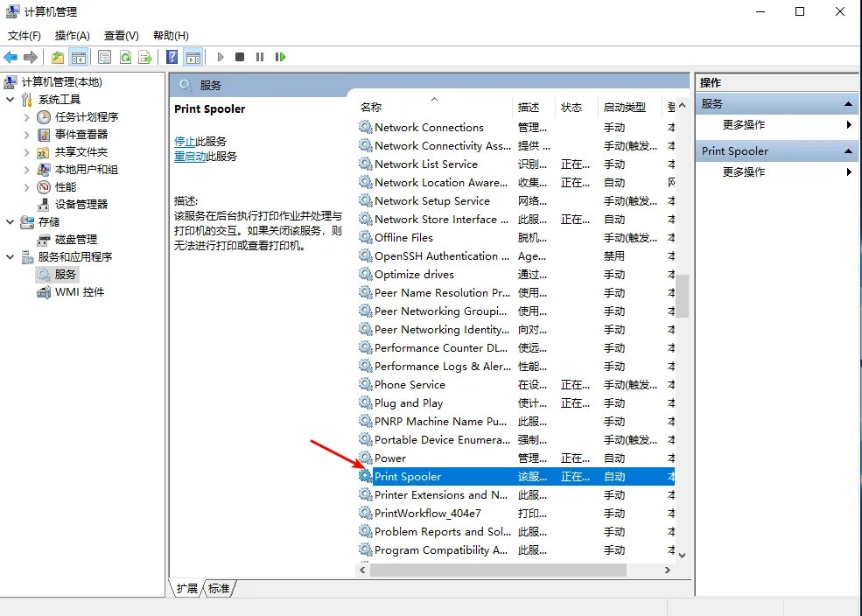The height and width of the screenshot is (616, 862).
Task: Click the vertical scrollbar of services list
Action: tap(682, 297)
